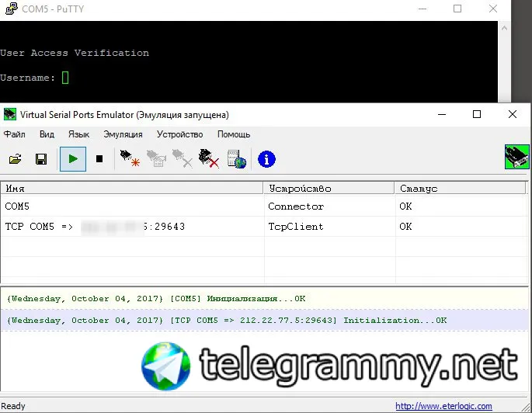Open the HTTP server settings globe icon
Viewport: 532px width, 413px height.
pyautogui.click(x=236, y=159)
